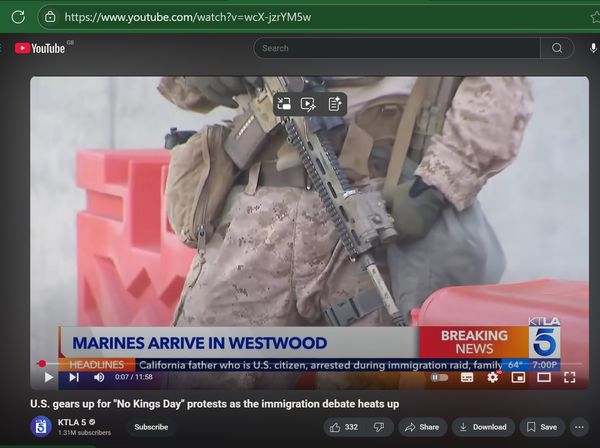The image size is (600, 448).
Task: Click the video title about No Kings Day protests
Action: click(215, 404)
